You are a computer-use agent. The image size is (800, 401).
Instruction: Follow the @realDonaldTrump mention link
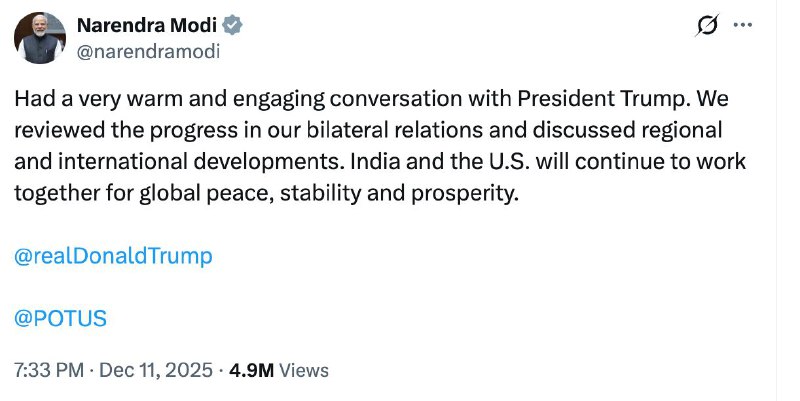(x=114, y=256)
